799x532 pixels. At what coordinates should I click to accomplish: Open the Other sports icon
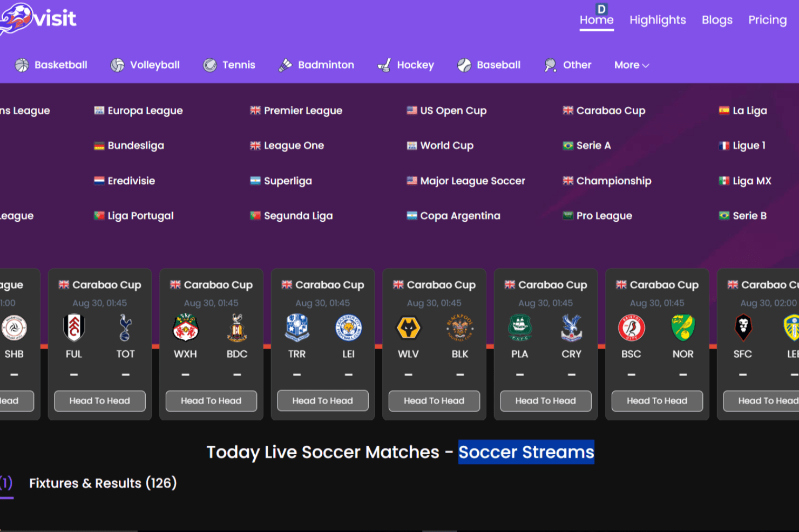[x=550, y=65]
